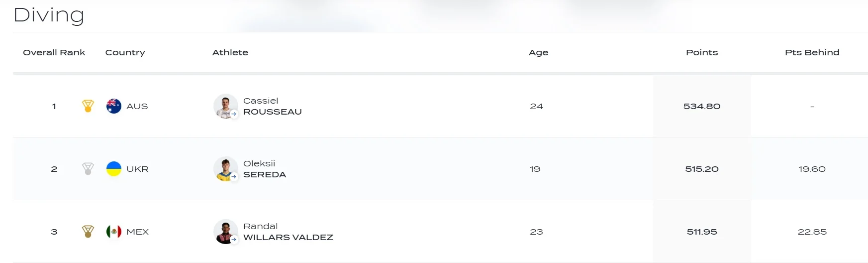Open Oleksii SEREDA athlete profile link
Image resolution: width=868 pixels, height=263 pixels.
click(x=264, y=169)
